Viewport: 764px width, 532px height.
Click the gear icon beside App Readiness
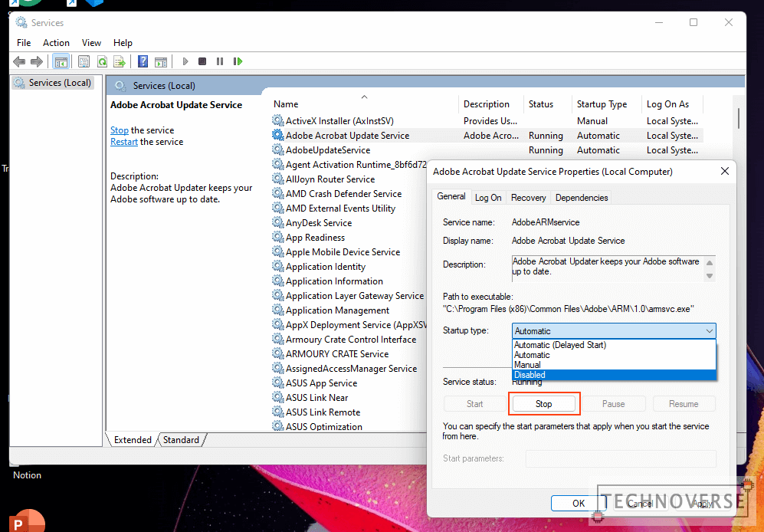[277, 238]
